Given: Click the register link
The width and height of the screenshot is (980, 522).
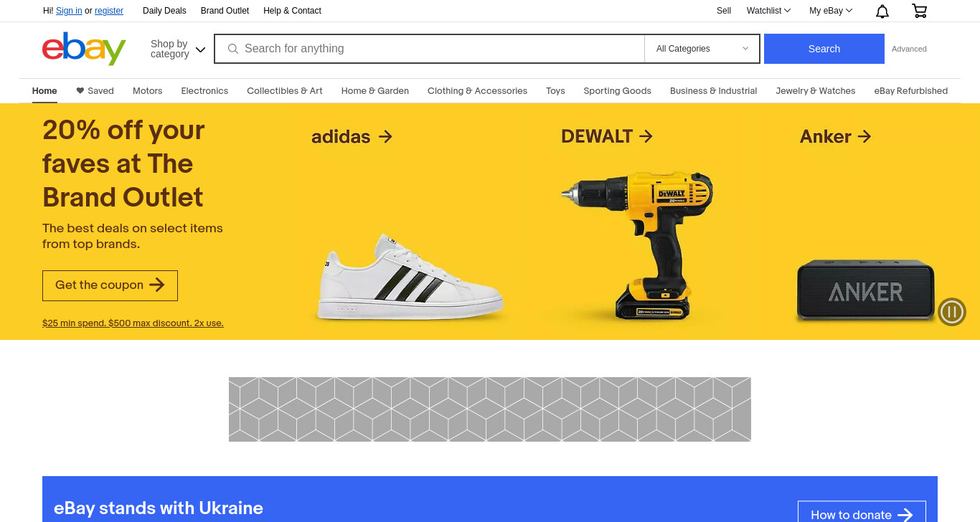Looking at the screenshot, I should [x=109, y=11].
